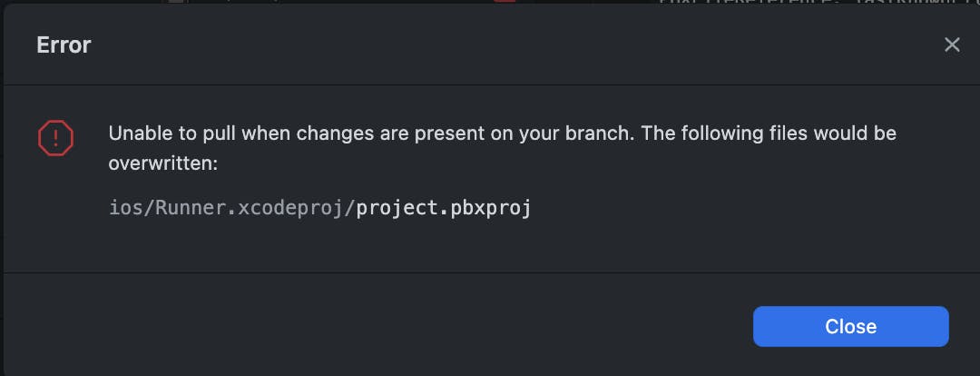Click the ios/Runner.xcodeproj/ folder path text
Screen dimensions: 980x376
click(232, 208)
